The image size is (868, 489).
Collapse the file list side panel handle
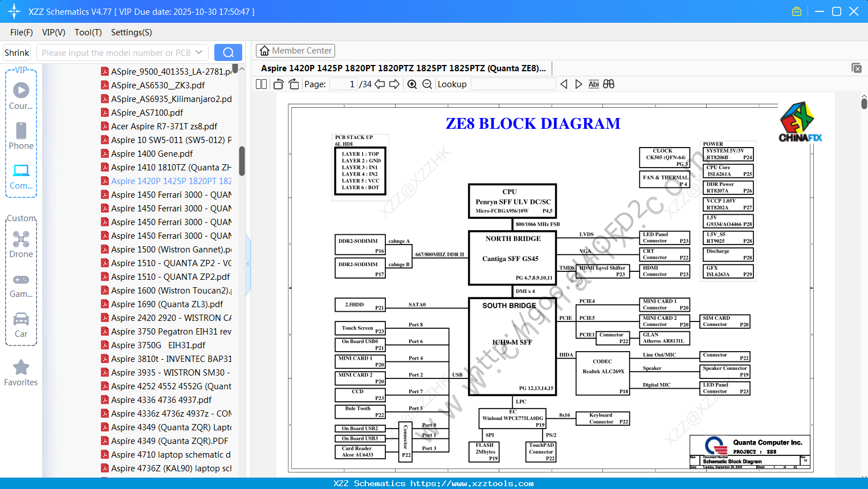pos(248,263)
